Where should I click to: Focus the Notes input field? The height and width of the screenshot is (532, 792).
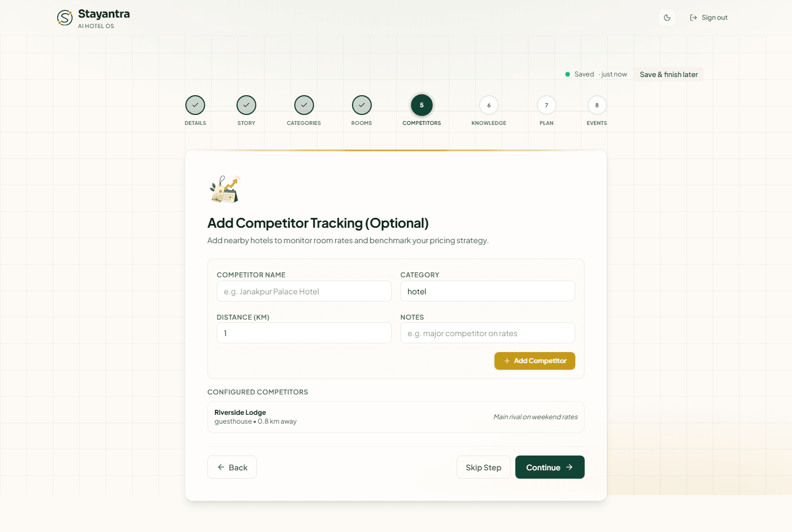tap(488, 333)
